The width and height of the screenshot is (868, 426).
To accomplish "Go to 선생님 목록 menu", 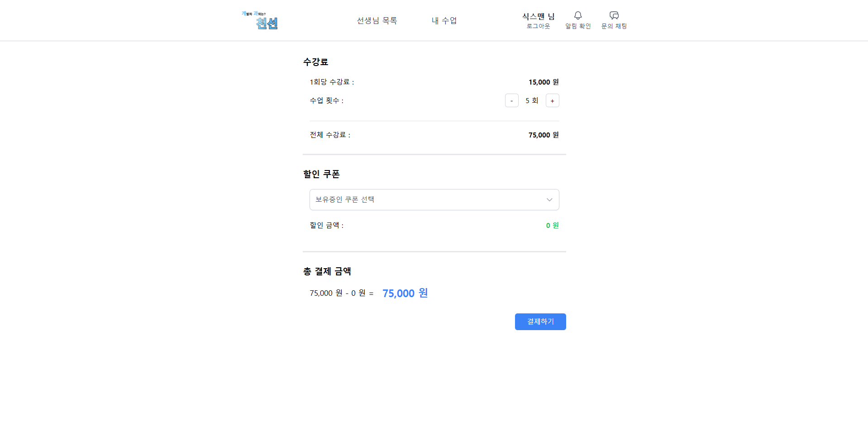I will (377, 21).
